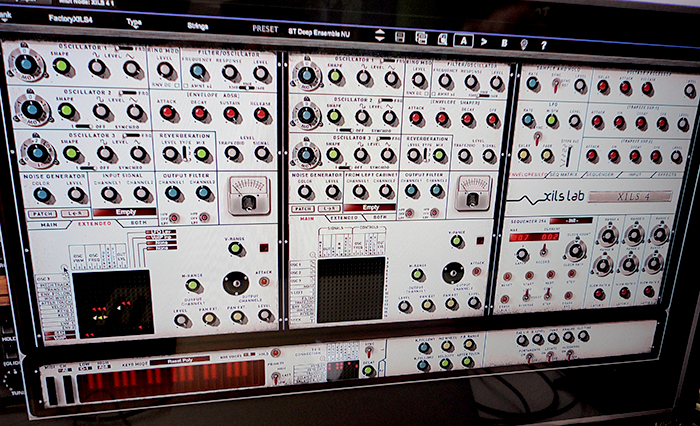Open the Strings category dropdown
The width and height of the screenshot is (700, 426).
[198, 26]
